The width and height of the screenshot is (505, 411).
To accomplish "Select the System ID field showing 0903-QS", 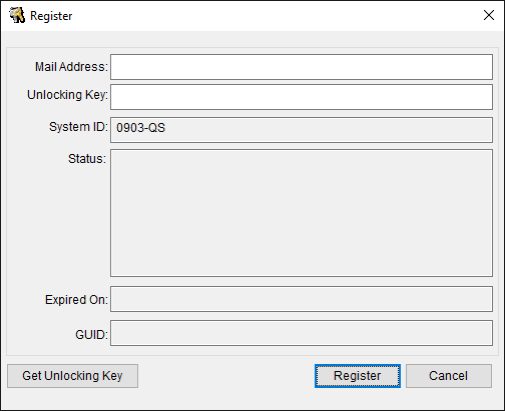I will 301,130.
